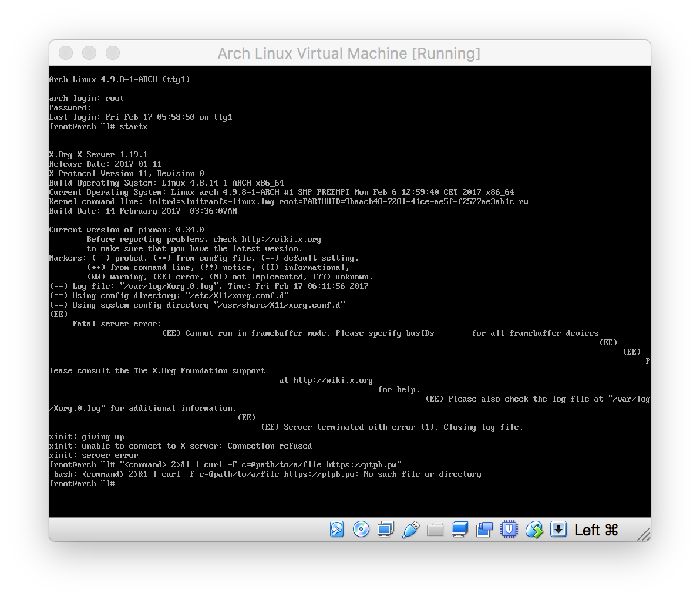Click the "Password:" line
The width and height of the screenshot is (700, 600).
[70, 107]
